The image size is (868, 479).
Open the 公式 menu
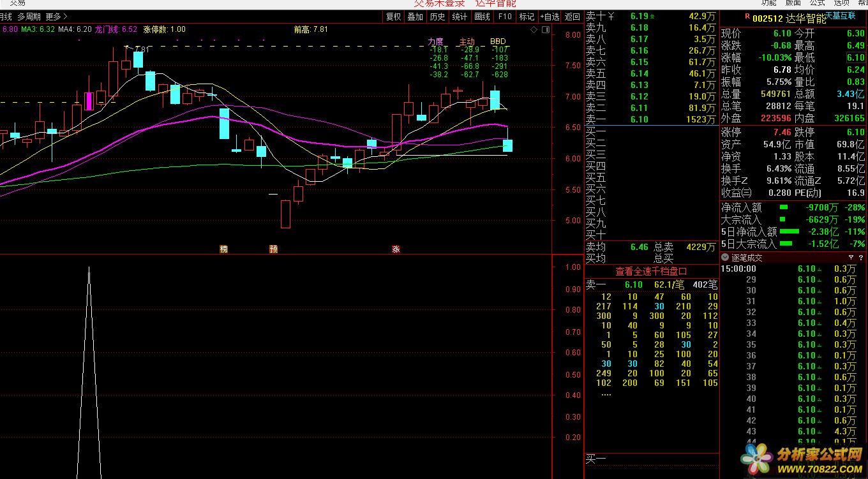[818, 3]
